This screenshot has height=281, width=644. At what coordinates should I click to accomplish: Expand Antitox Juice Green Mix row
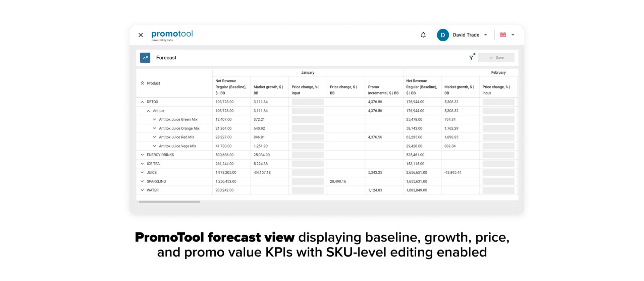tap(154, 119)
